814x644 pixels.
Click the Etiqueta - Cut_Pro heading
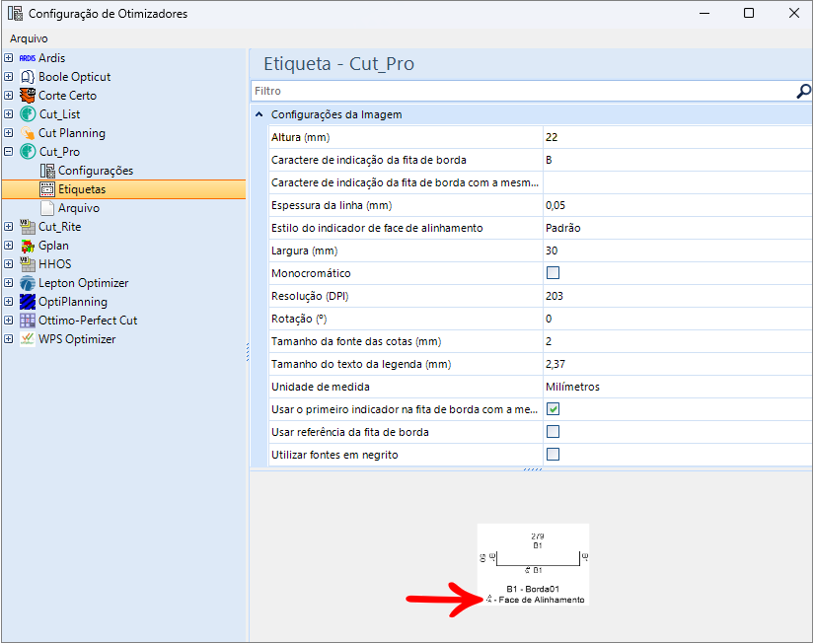(x=339, y=64)
